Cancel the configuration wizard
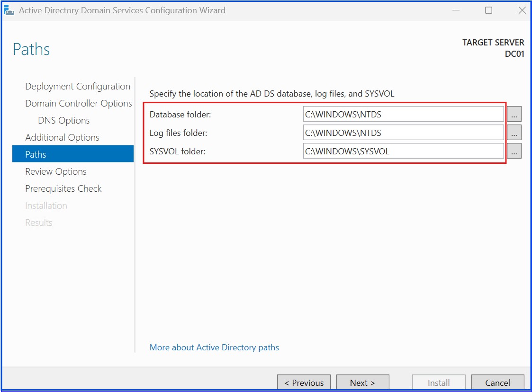 497,383
